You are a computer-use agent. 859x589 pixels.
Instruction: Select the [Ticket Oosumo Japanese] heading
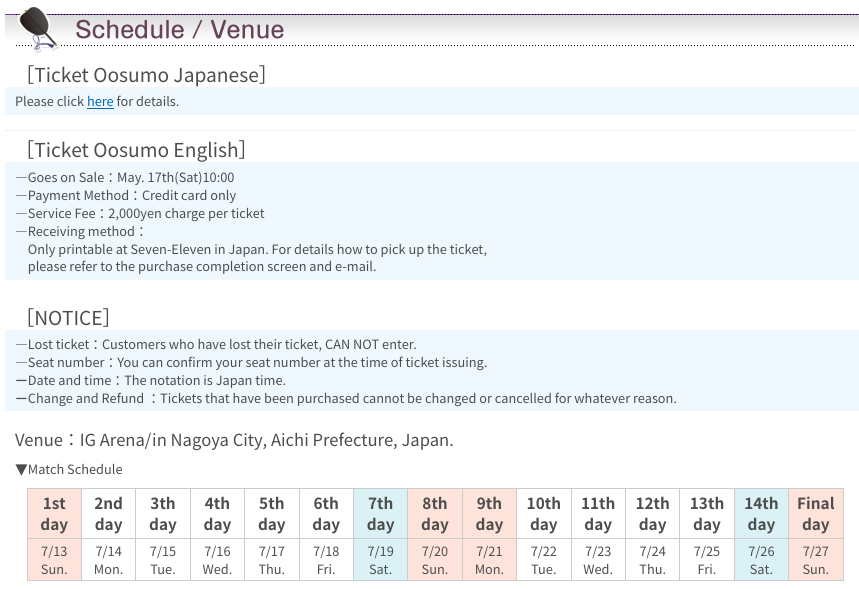click(x=146, y=75)
